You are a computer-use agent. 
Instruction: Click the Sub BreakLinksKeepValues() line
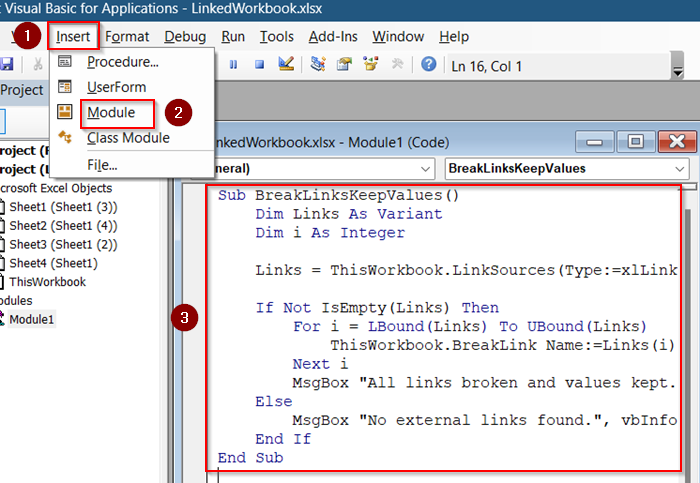pos(338,196)
